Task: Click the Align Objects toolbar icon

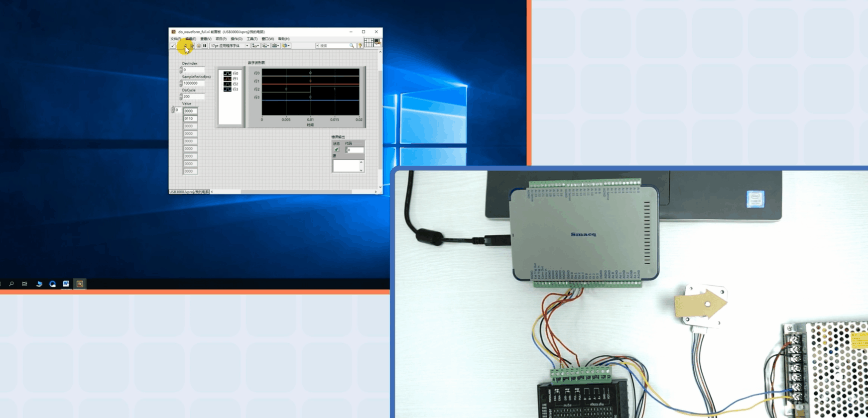Action: 255,46
